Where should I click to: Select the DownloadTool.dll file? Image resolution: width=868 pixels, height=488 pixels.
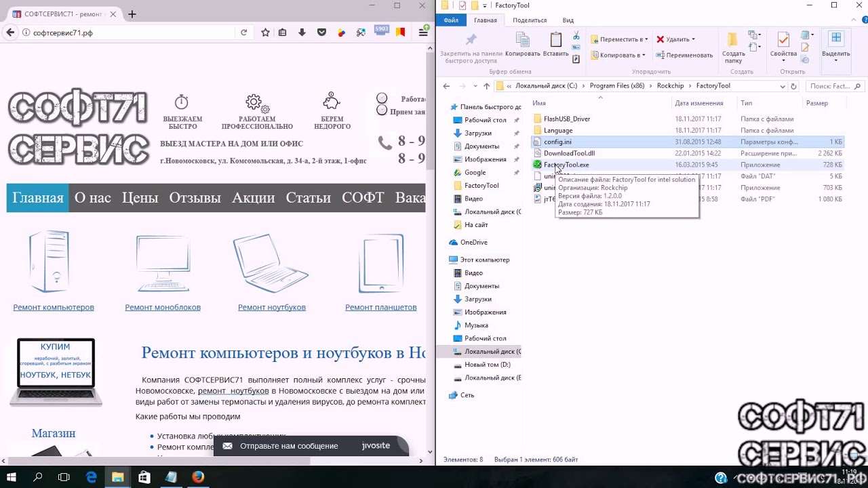pyautogui.click(x=569, y=153)
